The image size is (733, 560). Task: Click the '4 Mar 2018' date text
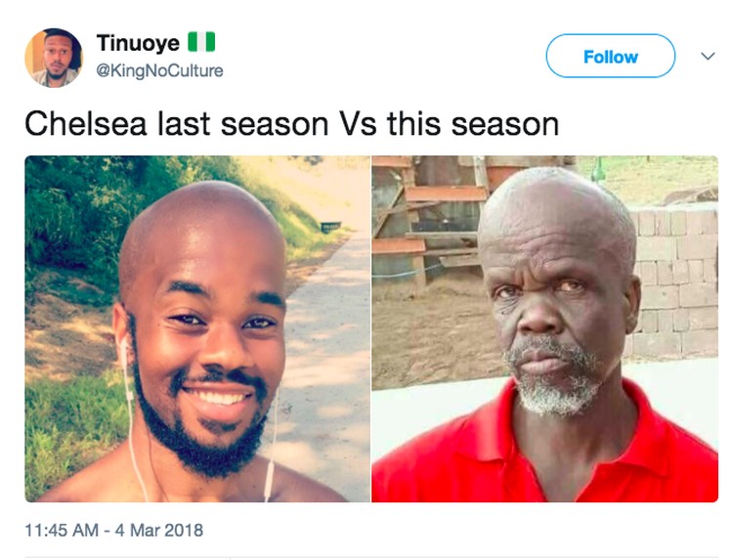click(x=159, y=530)
